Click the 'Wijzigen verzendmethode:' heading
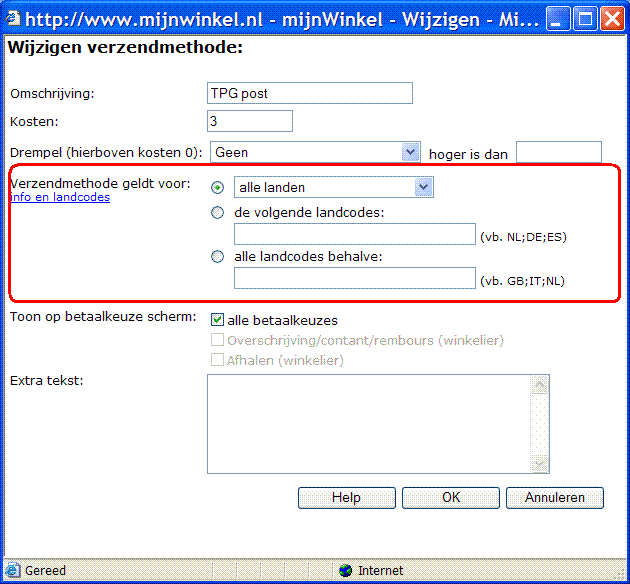This screenshot has height=584, width=630. click(125, 47)
